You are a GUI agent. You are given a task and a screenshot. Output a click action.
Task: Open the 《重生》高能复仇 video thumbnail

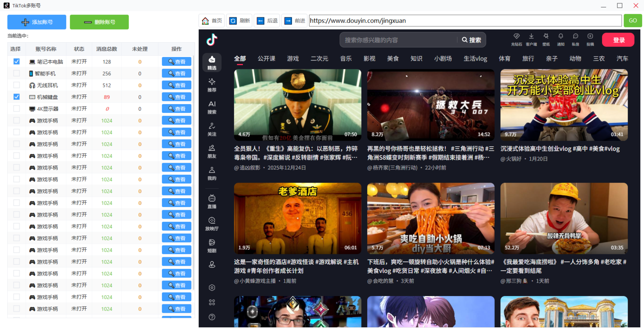298,105
